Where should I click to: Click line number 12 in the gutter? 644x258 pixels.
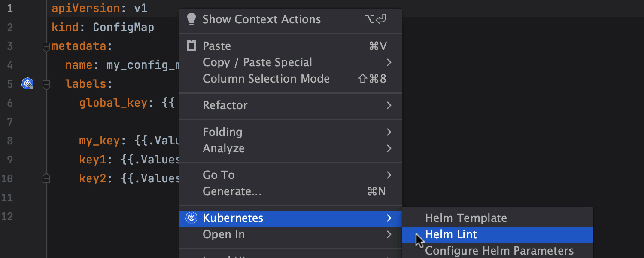click(7, 216)
